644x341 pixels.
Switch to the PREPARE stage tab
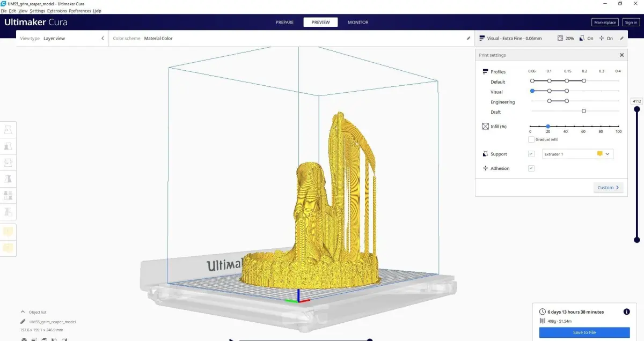(x=284, y=23)
